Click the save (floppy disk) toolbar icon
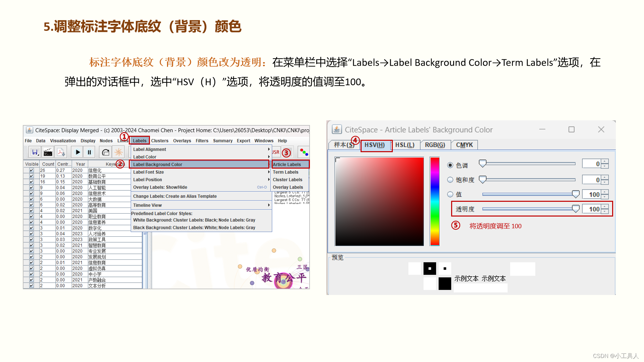 [35, 153]
